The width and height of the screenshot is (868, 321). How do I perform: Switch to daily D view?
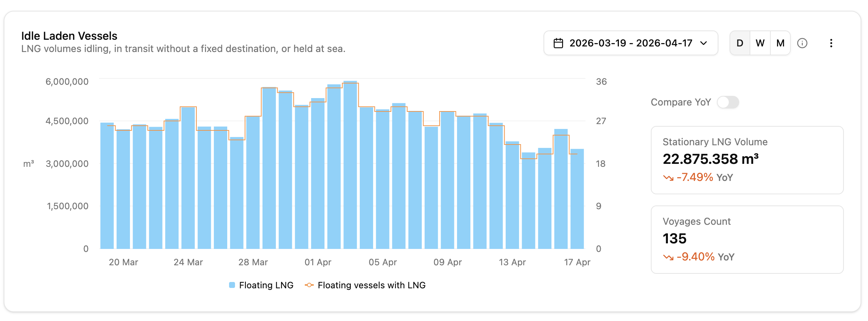tap(740, 43)
